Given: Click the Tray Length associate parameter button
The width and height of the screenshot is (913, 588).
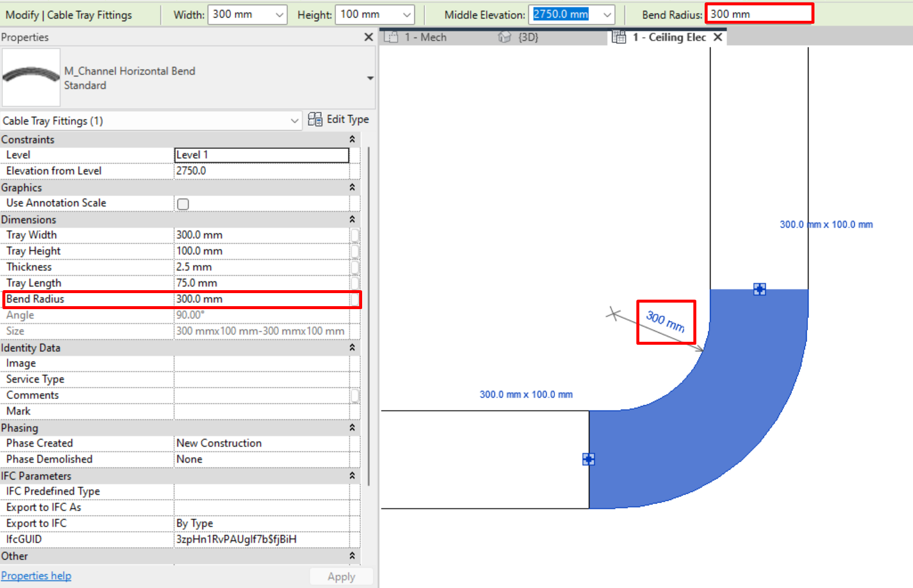Looking at the screenshot, I should (x=355, y=283).
